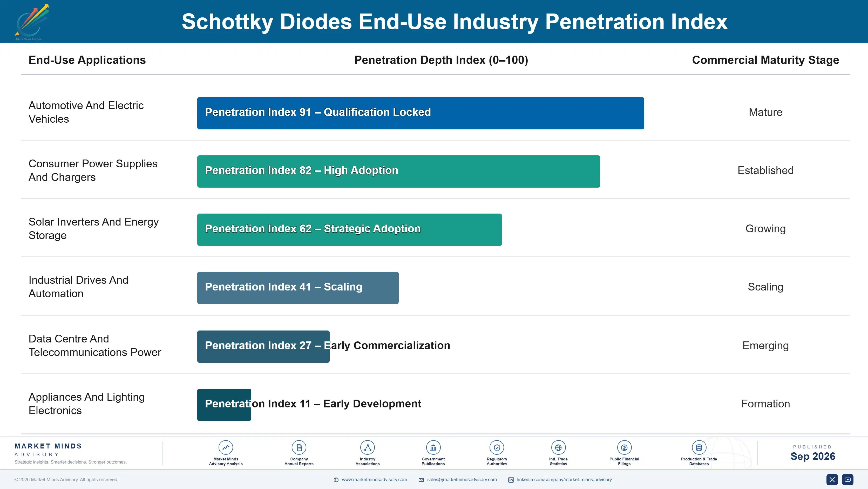Click the Penetration Index 27 bar
This screenshot has width=868, height=489.
point(263,347)
